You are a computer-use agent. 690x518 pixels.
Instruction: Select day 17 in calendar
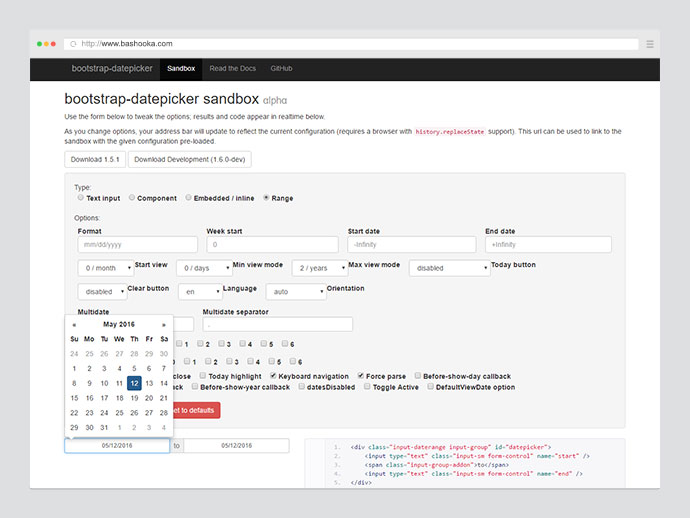point(104,398)
